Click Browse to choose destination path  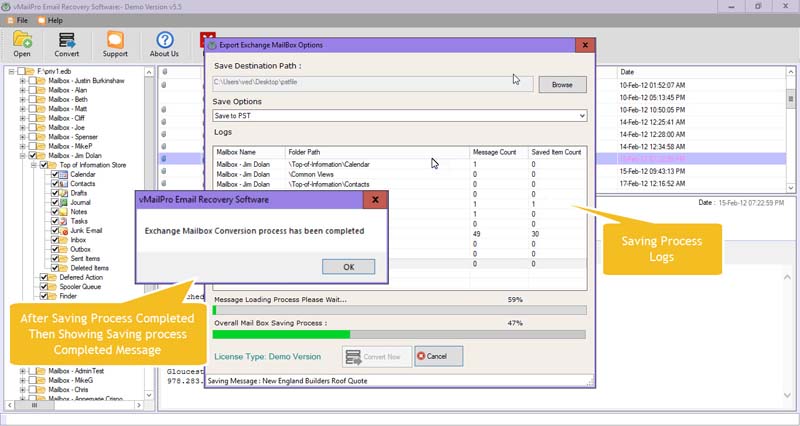tap(562, 85)
